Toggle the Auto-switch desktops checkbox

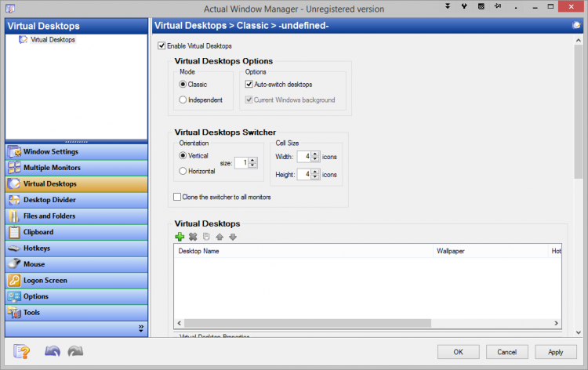coord(249,85)
